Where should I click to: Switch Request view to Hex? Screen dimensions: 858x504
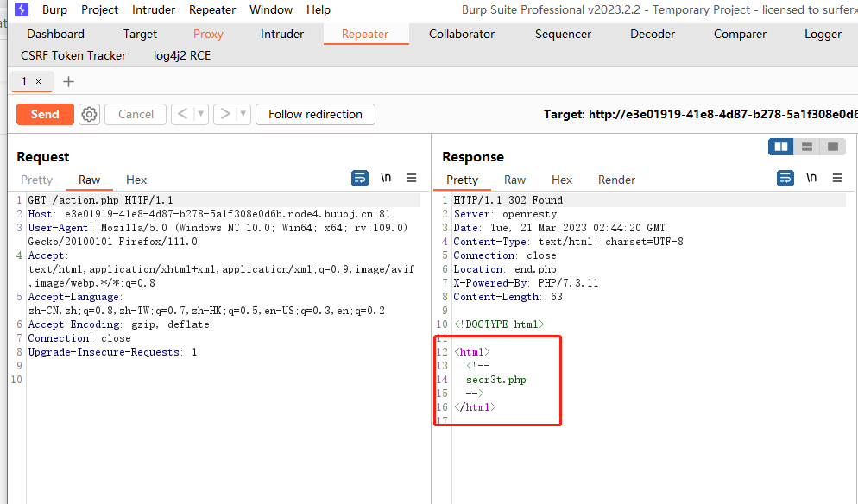click(x=136, y=180)
